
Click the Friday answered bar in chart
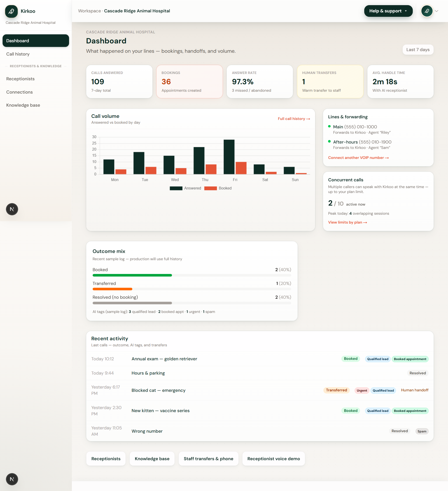pos(229,157)
